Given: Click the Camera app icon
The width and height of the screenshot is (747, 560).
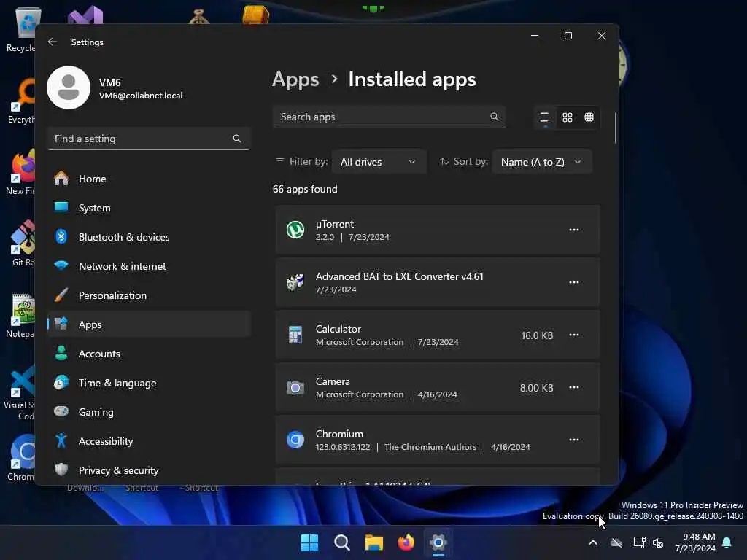Looking at the screenshot, I should [x=295, y=388].
